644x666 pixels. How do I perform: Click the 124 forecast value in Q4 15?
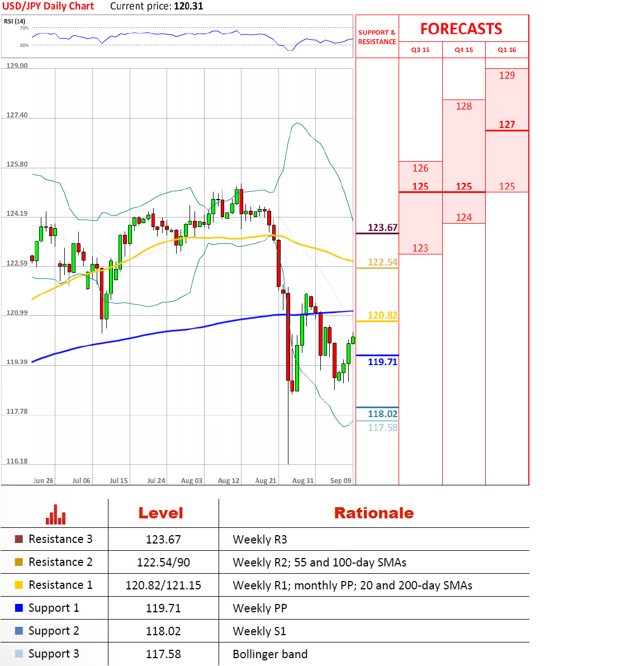463,218
